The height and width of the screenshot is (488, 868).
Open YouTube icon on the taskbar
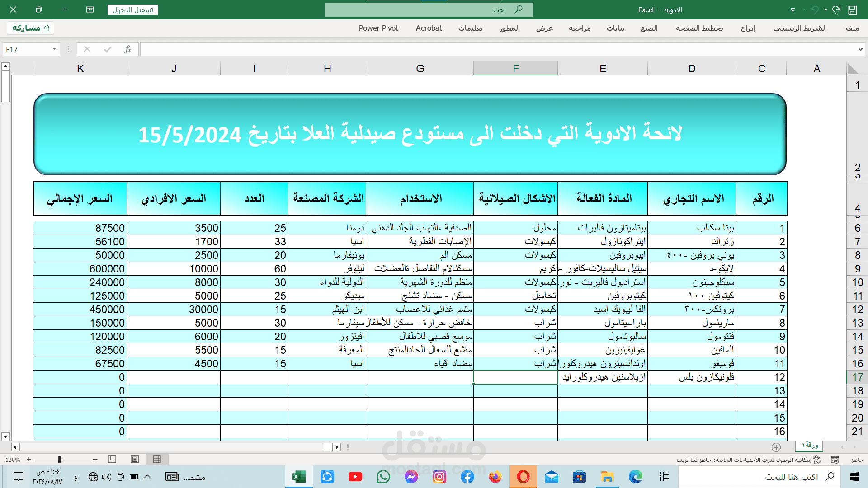pyautogui.click(x=355, y=477)
